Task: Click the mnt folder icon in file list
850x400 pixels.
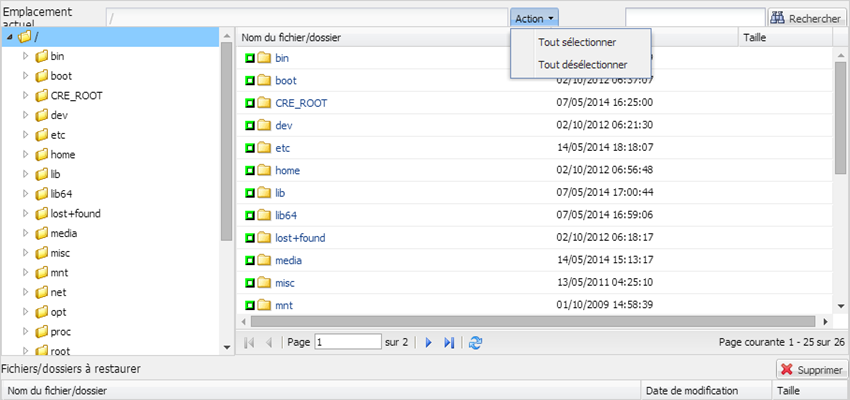Action: click(264, 305)
